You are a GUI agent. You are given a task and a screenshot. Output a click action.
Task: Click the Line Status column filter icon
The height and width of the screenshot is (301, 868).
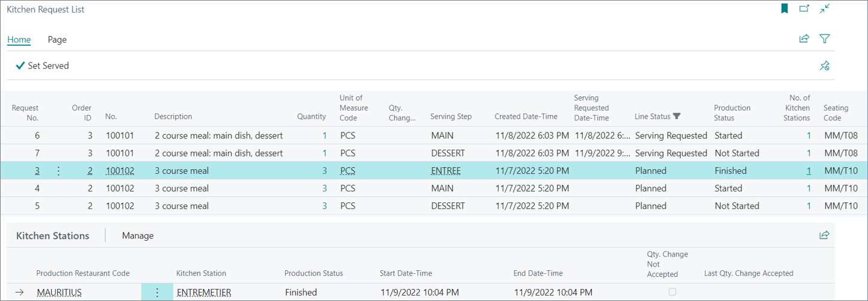(x=677, y=116)
